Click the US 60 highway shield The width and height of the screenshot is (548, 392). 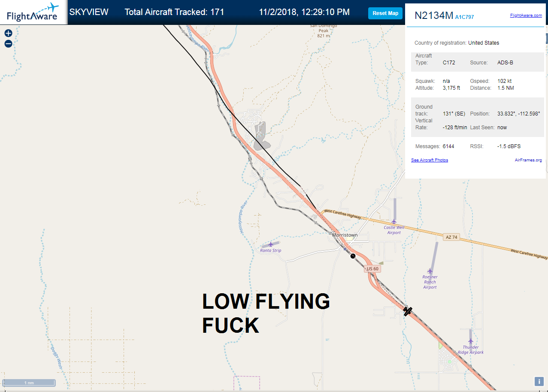[372, 269]
